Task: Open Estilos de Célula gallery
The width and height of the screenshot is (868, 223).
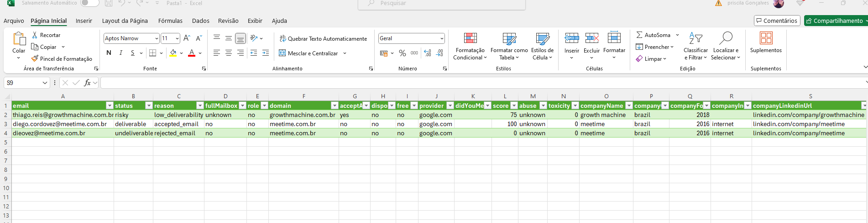Action: (x=542, y=46)
